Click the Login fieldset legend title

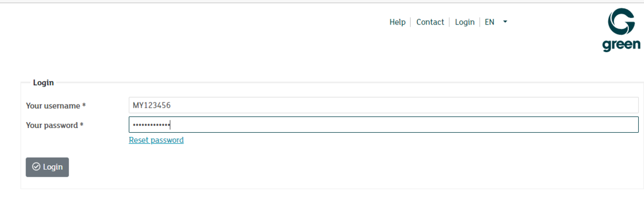(43, 83)
